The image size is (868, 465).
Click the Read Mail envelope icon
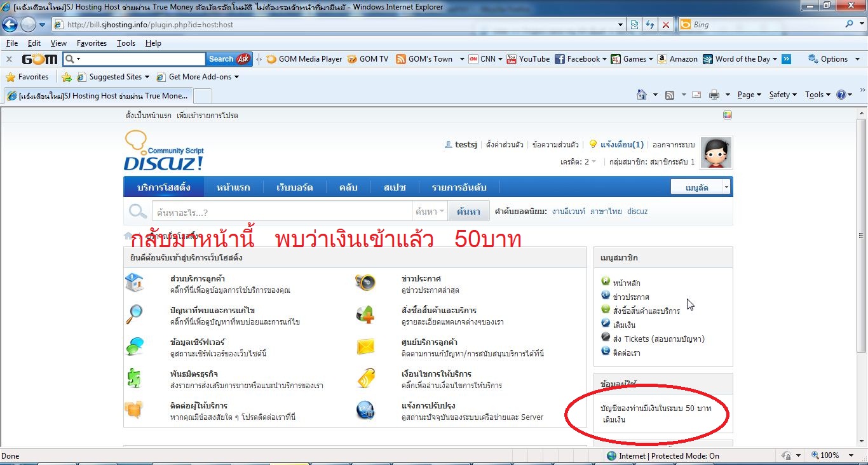pyautogui.click(x=696, y=95)
